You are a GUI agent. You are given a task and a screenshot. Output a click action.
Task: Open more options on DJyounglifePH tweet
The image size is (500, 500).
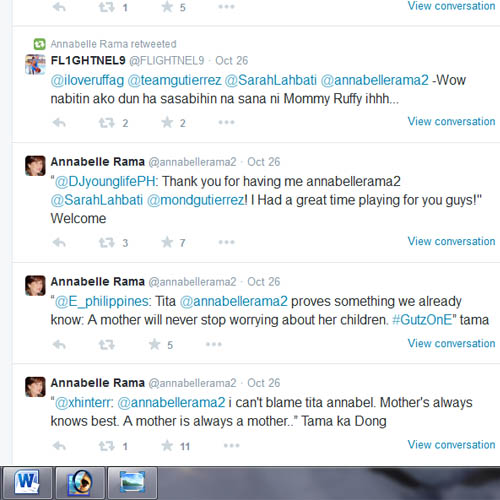(x=227, y=242)
